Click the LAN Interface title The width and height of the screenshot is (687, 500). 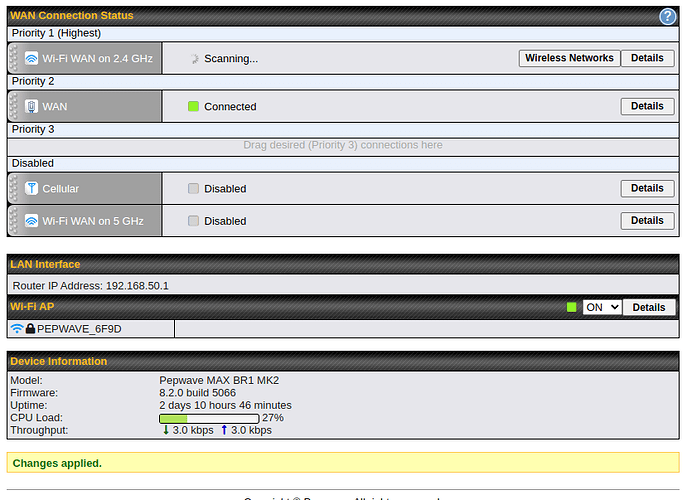45,264
